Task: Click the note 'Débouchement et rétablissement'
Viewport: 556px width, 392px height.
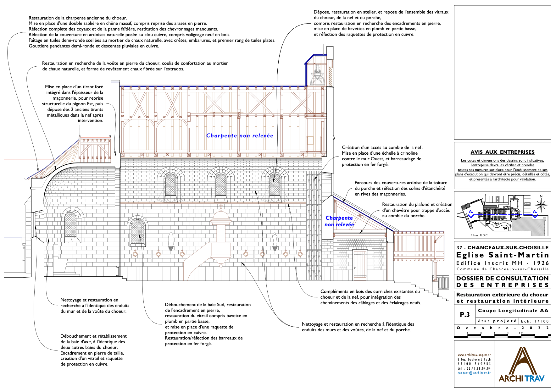Action: 94,336
